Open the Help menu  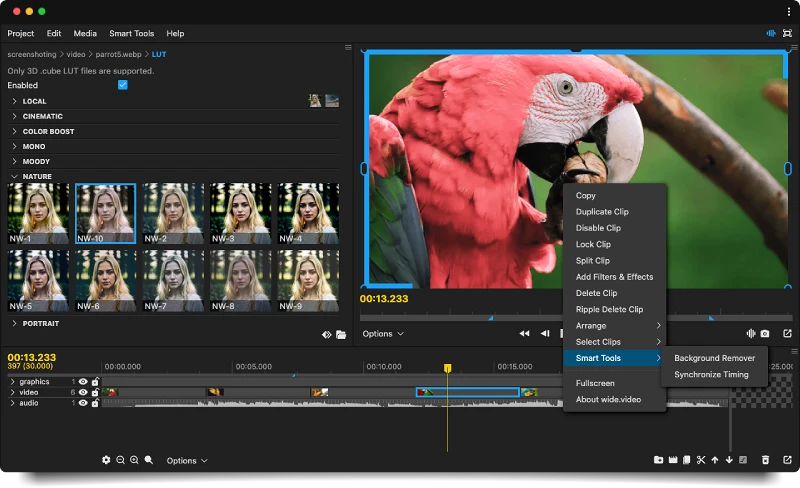[x=175, y=33]
